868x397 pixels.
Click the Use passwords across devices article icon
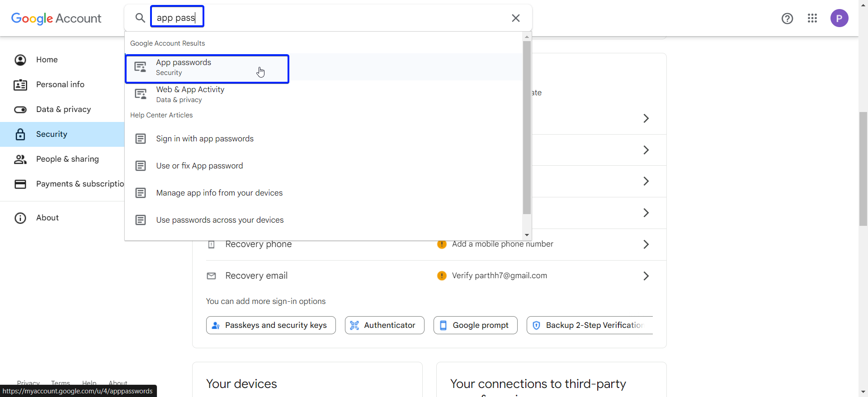click(x=141, y=220)
